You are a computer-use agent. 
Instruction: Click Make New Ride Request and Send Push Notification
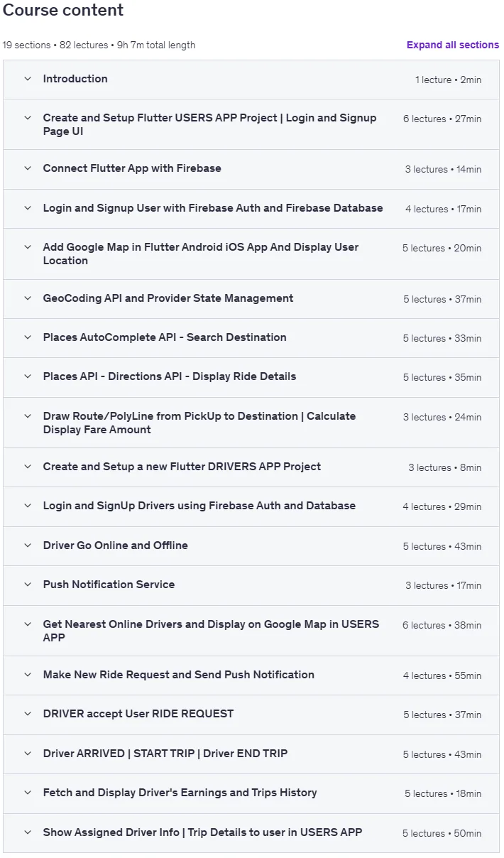[179, 675]
